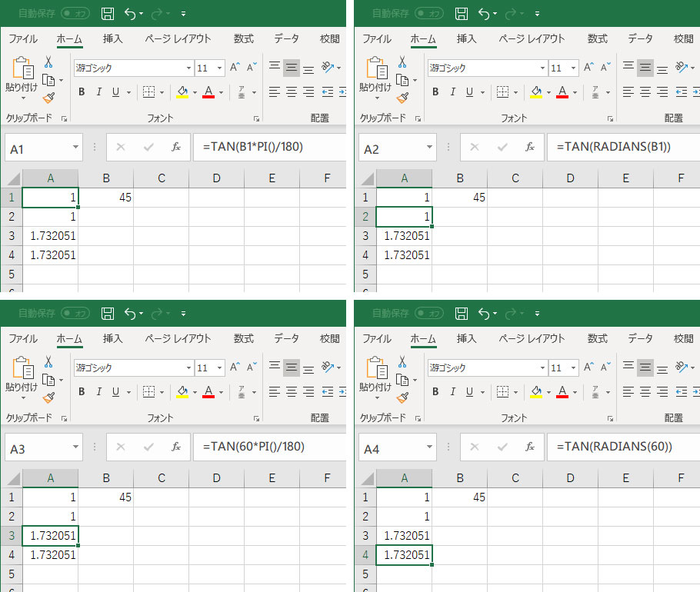700x592 pixels.
Task: Click italic I in the top-right window
Action: click(452, 92)
